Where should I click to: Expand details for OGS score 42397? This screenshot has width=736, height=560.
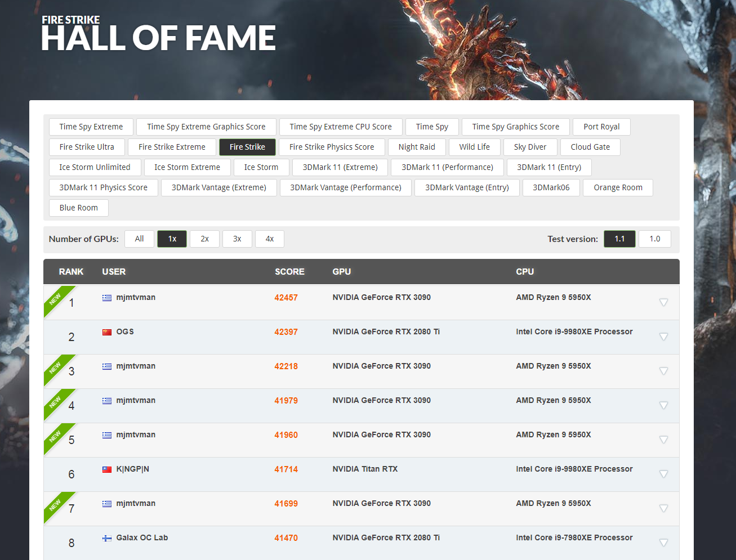tap(664, 337)
